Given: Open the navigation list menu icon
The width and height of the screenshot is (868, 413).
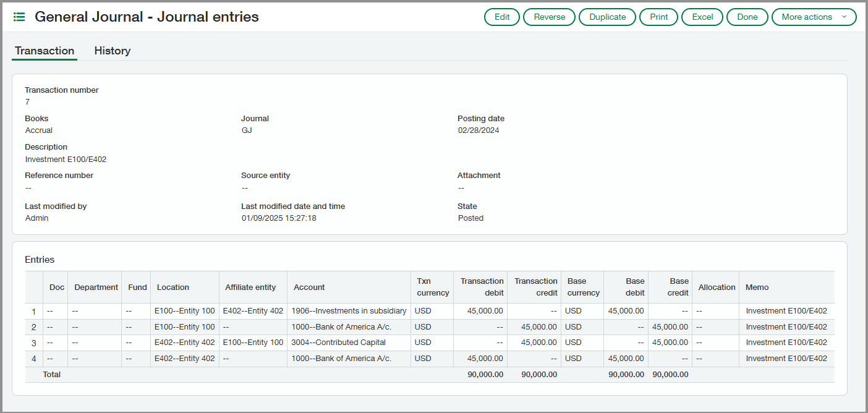Looking at the screenshot, I should coord(19,17).
